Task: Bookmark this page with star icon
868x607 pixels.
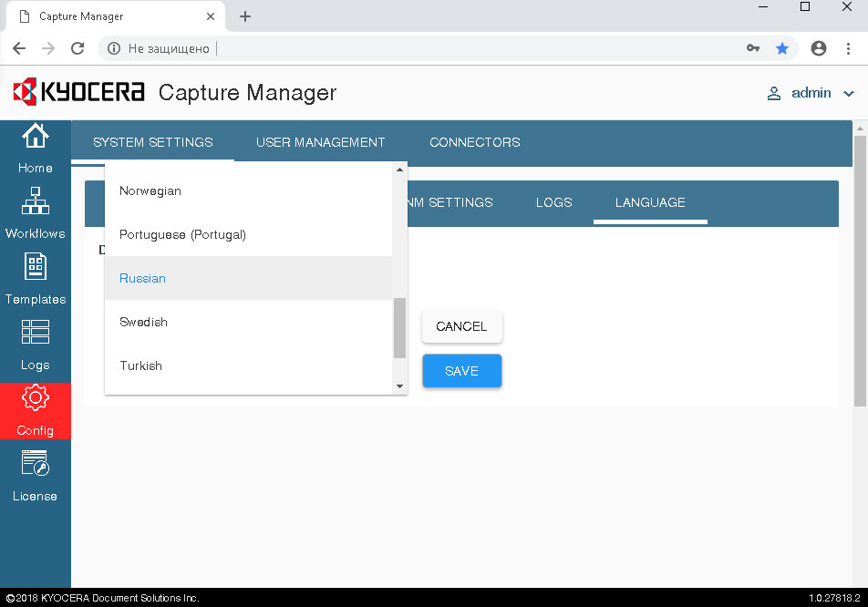Action: click(x=782, y=48)
